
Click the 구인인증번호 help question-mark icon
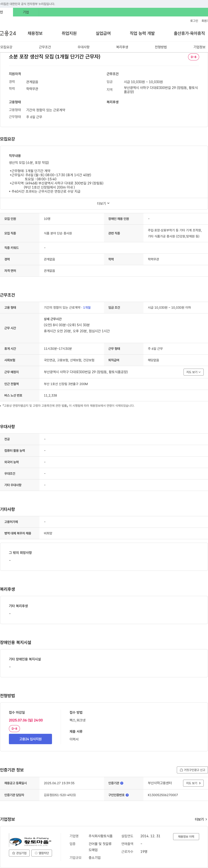pyautogui.click(x=127, y=795)
